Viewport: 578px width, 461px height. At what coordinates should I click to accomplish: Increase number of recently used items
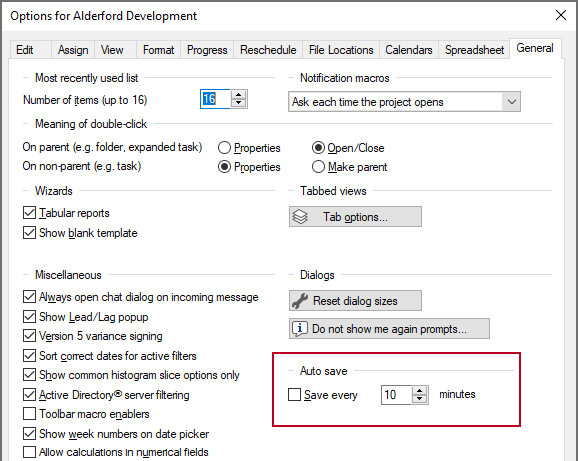tap(239, 95)
